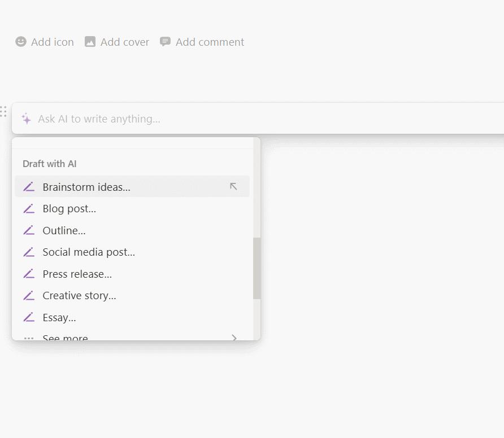The image size is (504, 438).
Task: Click the AI sparkle icon in prompt
Action: coord(26,119)
